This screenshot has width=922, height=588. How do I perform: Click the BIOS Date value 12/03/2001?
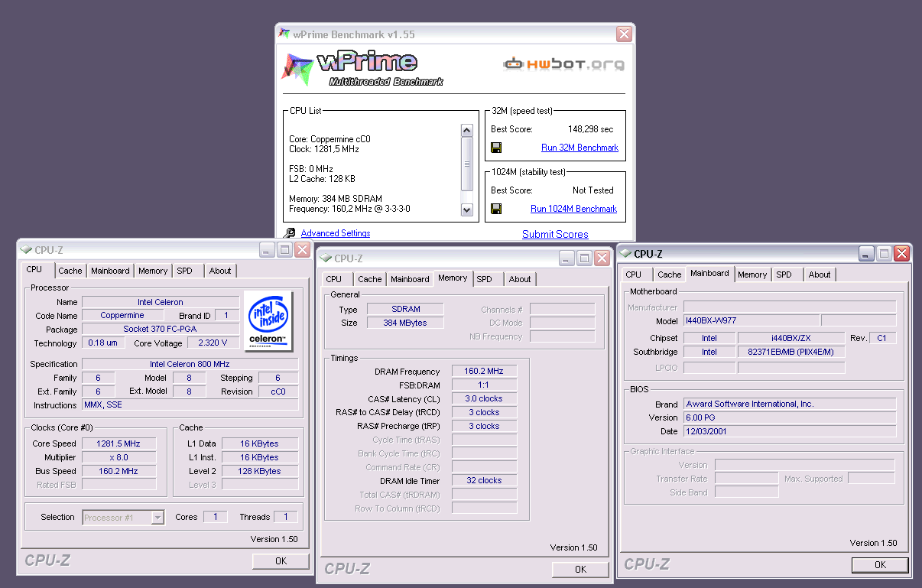tap(790, 431)
